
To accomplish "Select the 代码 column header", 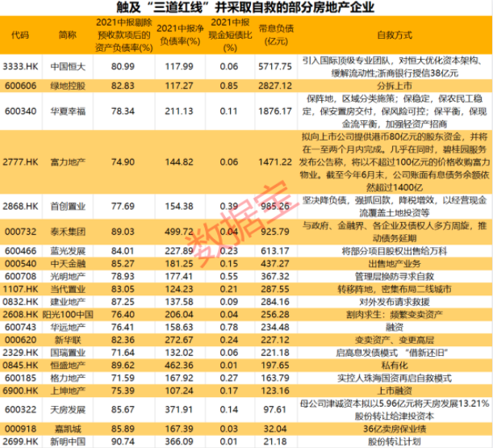I will [x=20, y=35].
